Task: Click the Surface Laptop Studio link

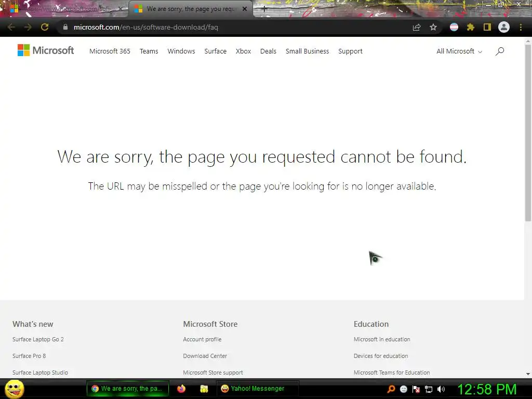Action: (40, 373)
